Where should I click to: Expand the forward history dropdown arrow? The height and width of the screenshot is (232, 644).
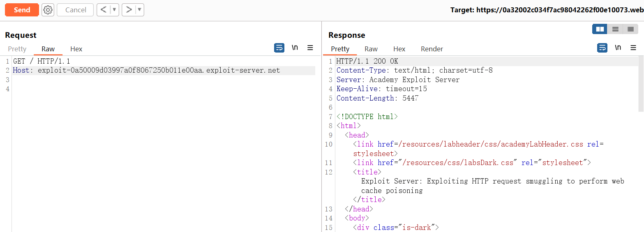[x=139, y=10]
